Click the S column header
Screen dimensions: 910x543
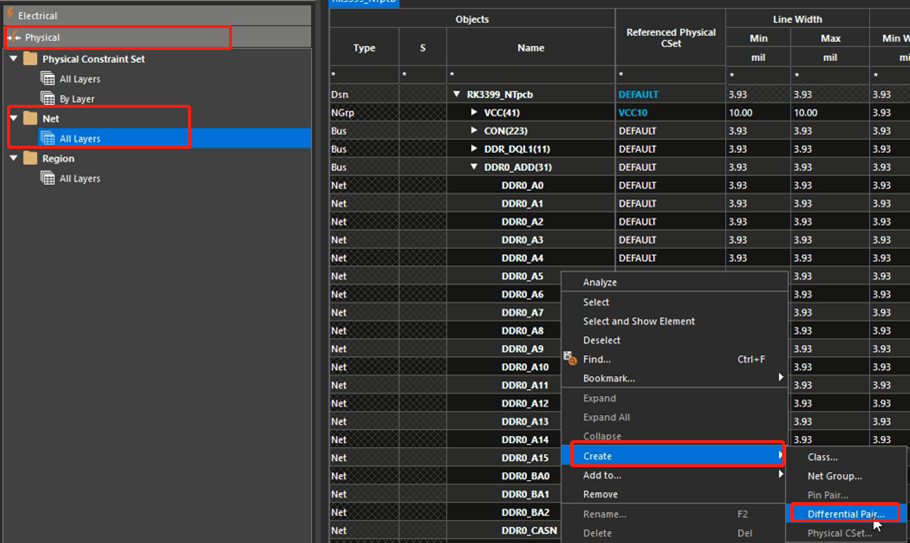422,48
